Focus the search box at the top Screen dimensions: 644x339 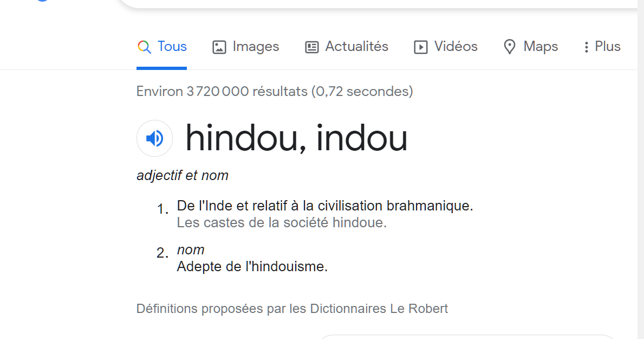point(374,3)
